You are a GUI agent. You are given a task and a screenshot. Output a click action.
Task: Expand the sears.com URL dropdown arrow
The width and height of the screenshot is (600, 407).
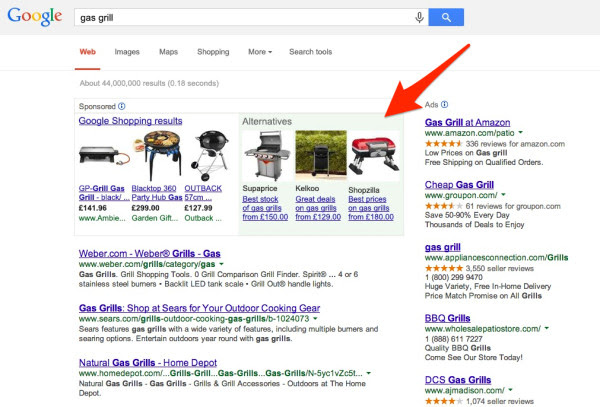[x=315, y=318]
